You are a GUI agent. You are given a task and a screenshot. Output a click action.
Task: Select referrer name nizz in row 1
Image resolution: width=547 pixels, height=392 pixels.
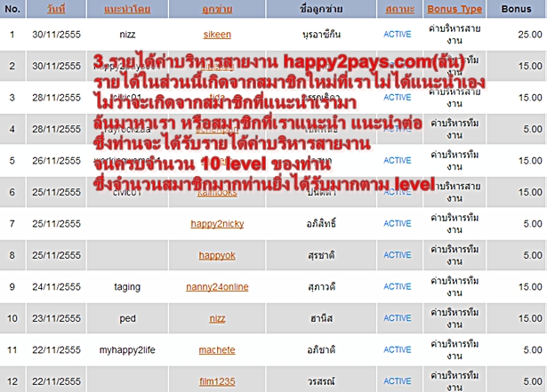click(x=127, y=34)
